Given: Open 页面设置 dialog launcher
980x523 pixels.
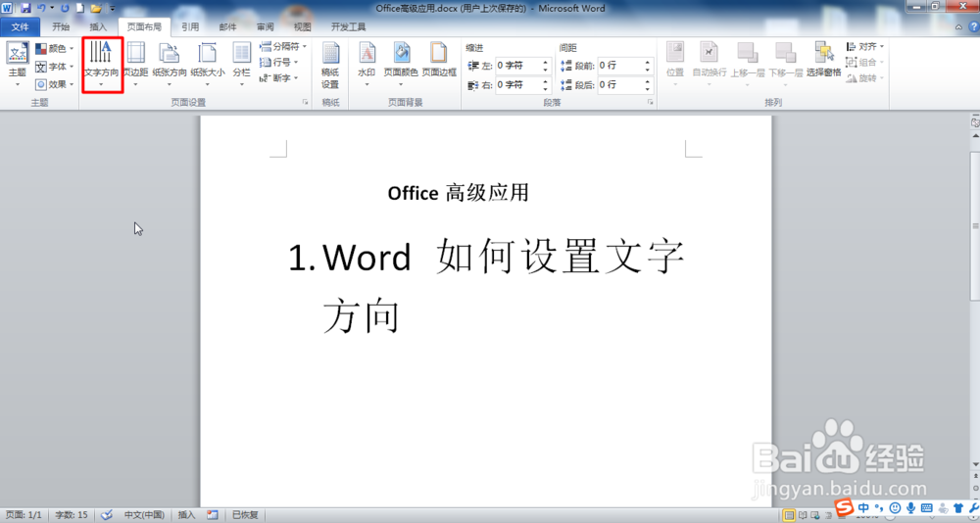Looking at the screenshot, I should coord(306,102).
